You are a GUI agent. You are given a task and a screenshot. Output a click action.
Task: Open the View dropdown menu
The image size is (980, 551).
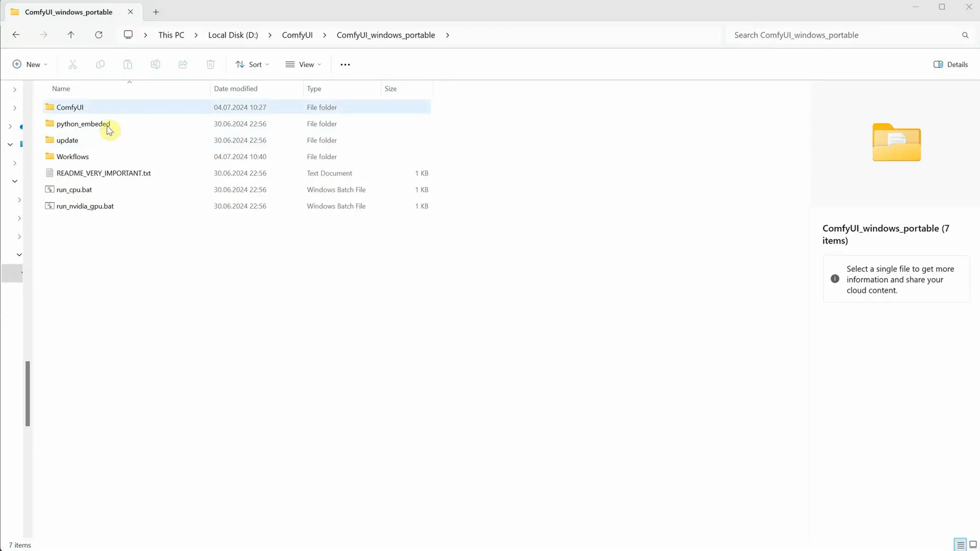click(x=303, y=64)
